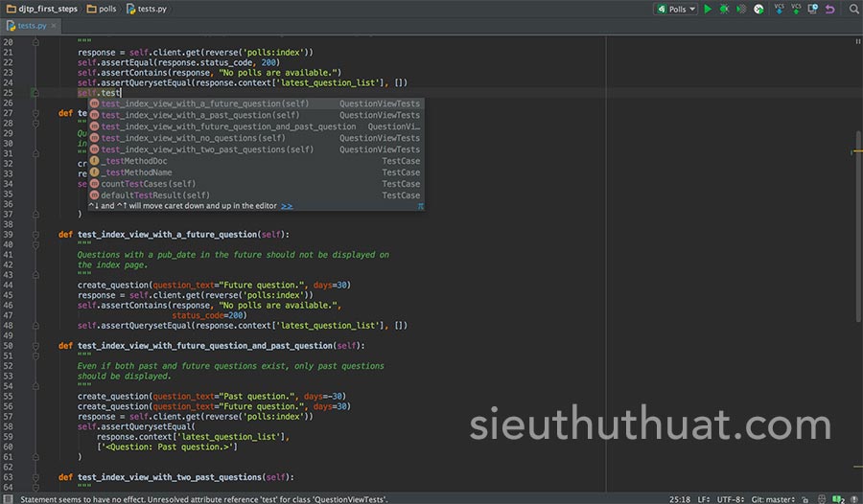The image size is (863, 504).
Task: Click "['<Question: Past question.>']" on line 60
Action: pyautogui.click(x=167, y=447)
